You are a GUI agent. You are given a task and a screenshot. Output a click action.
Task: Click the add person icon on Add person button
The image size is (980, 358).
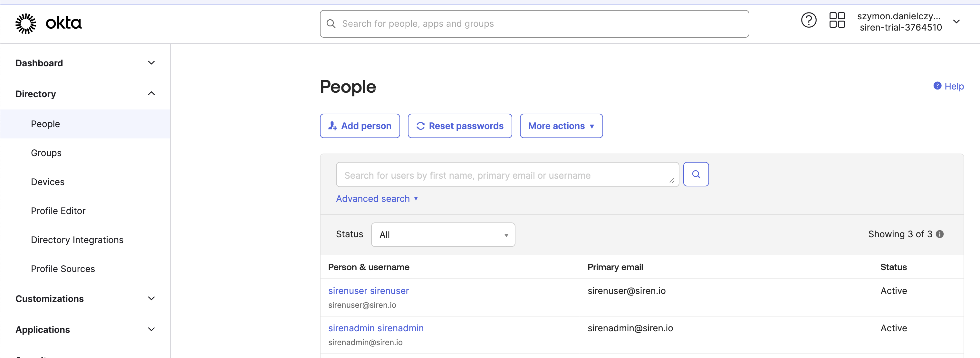coord(332,126)
